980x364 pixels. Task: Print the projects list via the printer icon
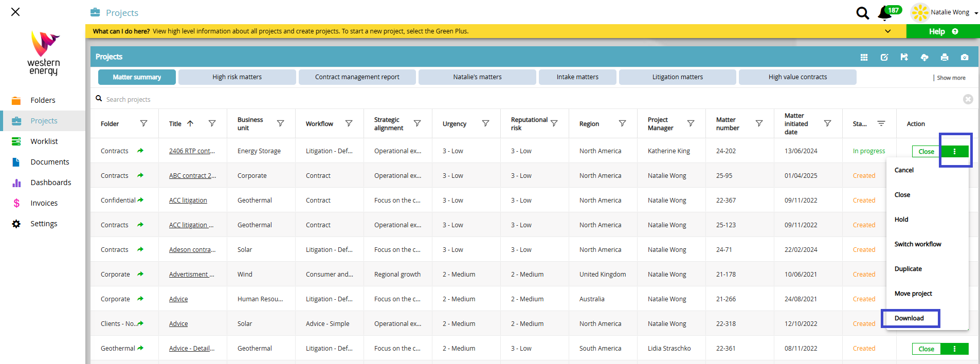click(945, 57)
